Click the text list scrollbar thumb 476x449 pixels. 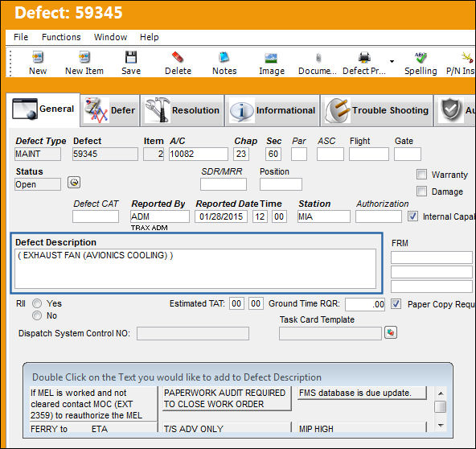[x=441, y=407]
